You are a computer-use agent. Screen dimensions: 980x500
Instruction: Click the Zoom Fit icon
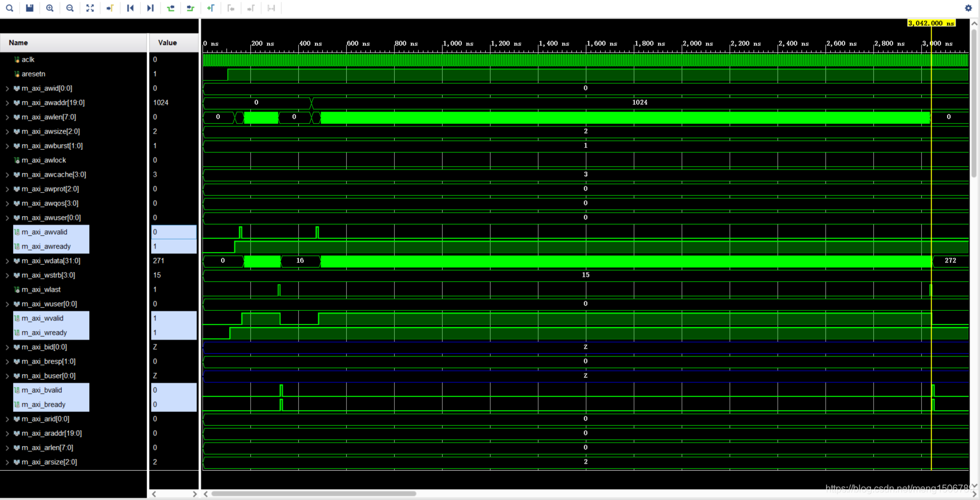coord(90,8)
